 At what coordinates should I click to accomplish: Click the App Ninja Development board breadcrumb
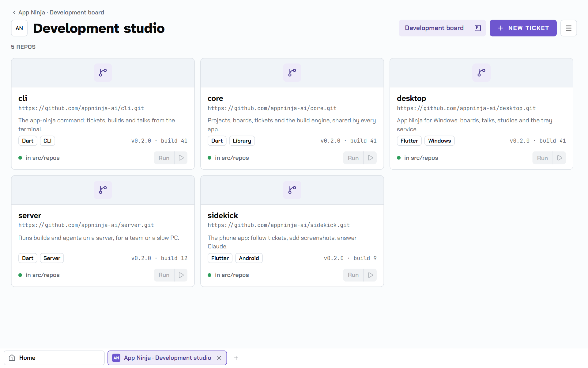(x=61, y=13)
